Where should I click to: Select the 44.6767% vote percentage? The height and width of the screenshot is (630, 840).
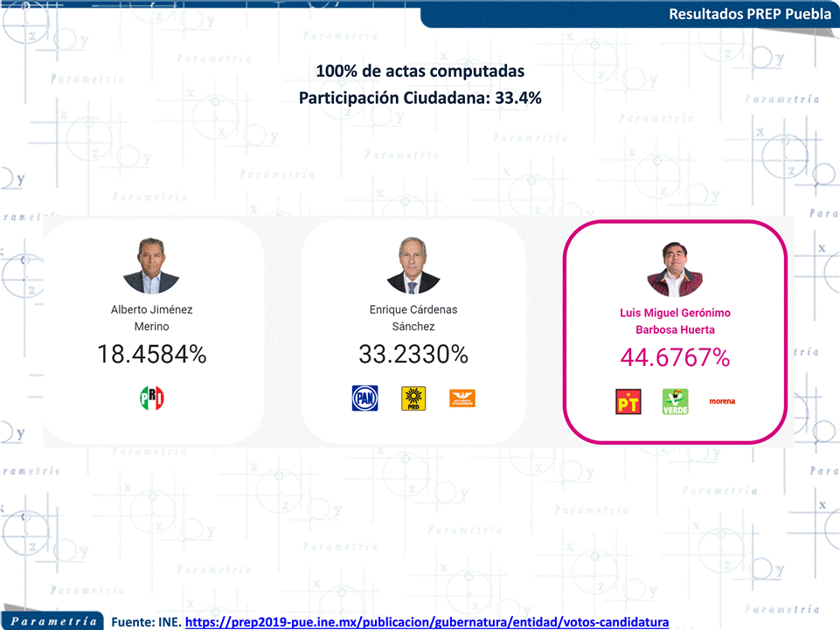(675, 357)
